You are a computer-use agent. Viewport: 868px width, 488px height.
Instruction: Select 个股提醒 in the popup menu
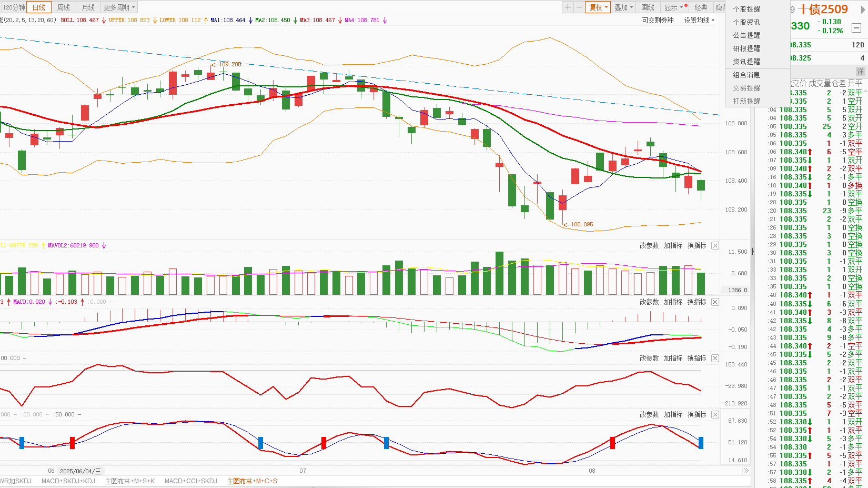pos(746,9)
